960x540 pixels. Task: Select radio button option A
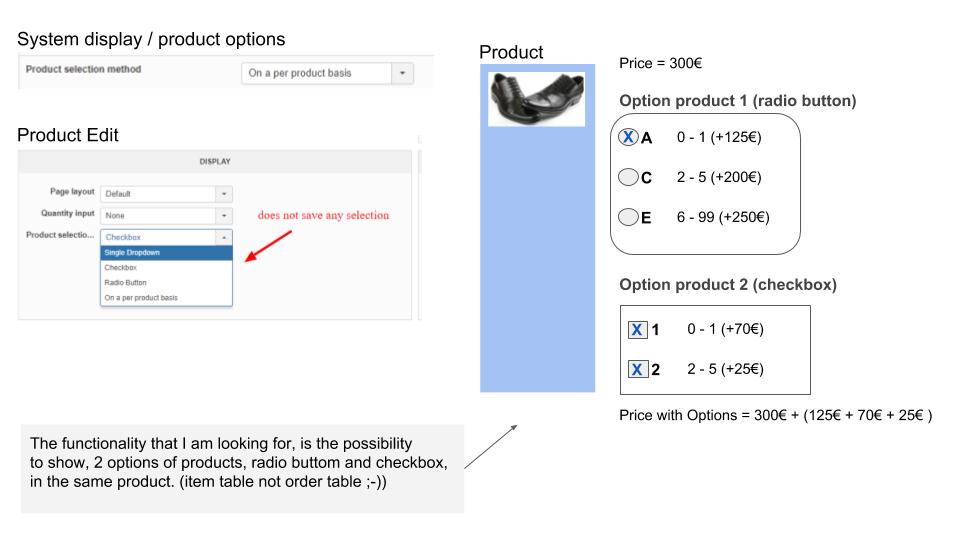628,137
